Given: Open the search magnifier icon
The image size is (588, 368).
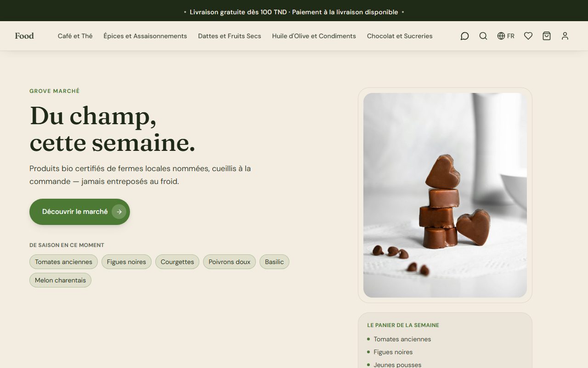Looking at the screenshot, I should point(483,36).
